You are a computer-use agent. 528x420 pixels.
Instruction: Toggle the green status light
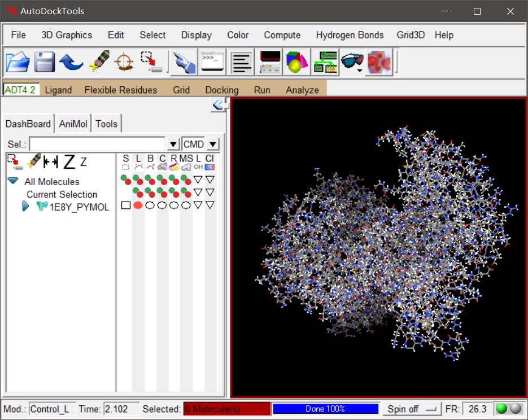pyautogui.click(x=501, y=409)
